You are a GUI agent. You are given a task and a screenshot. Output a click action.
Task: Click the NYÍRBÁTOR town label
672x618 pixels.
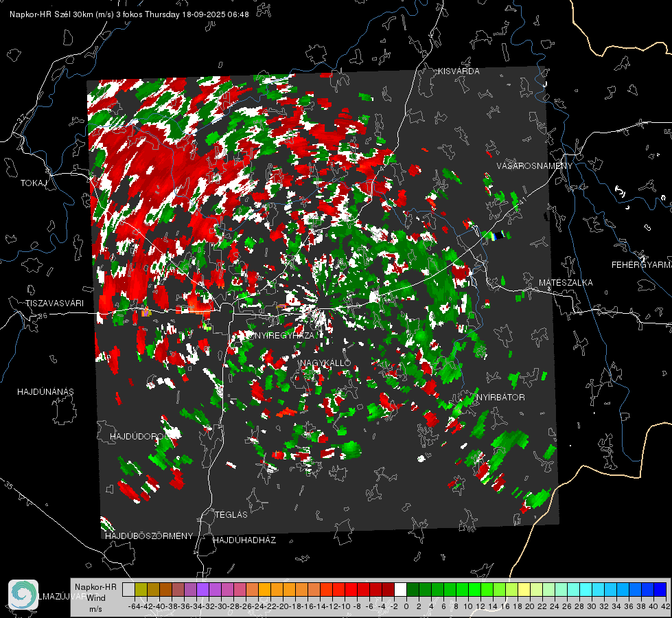point(500,397)
